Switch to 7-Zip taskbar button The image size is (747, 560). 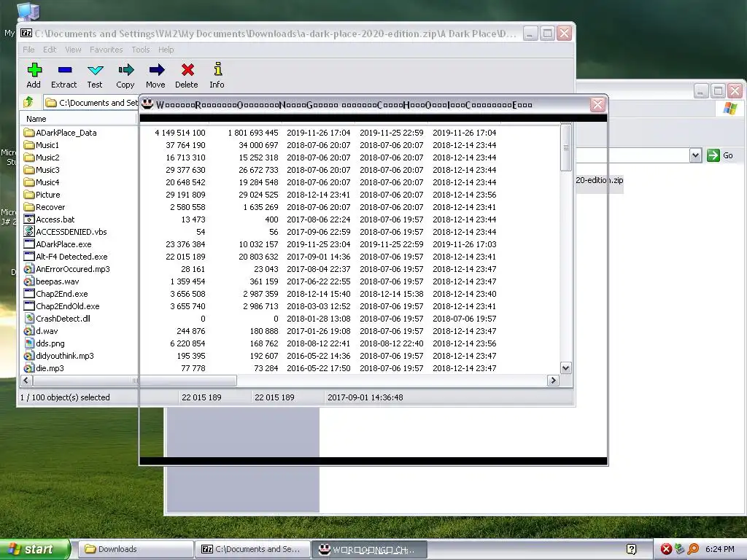pyautogui.click(x=252, y=549)
